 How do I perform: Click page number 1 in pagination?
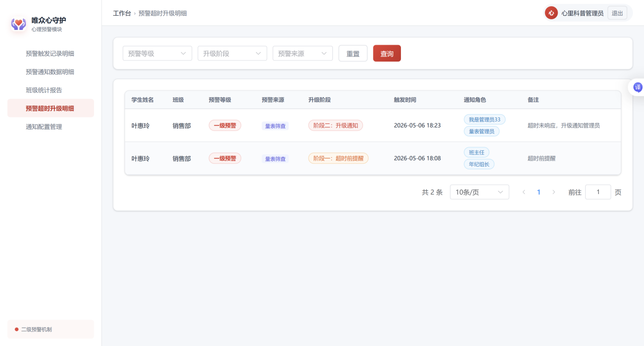[539, 192]
